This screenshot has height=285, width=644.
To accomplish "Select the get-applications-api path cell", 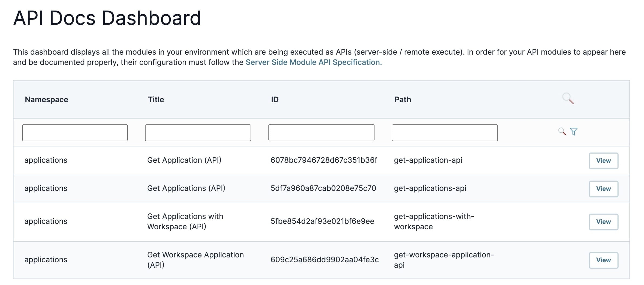I will click(430, 188).
